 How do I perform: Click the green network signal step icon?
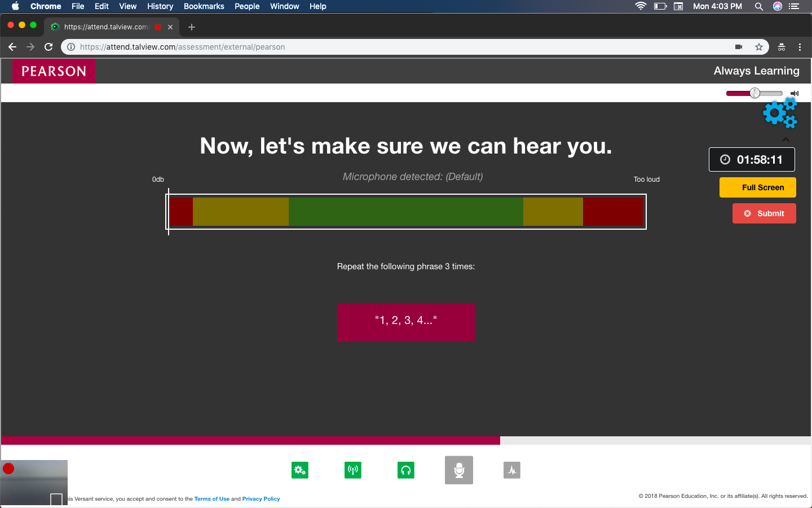353,470
